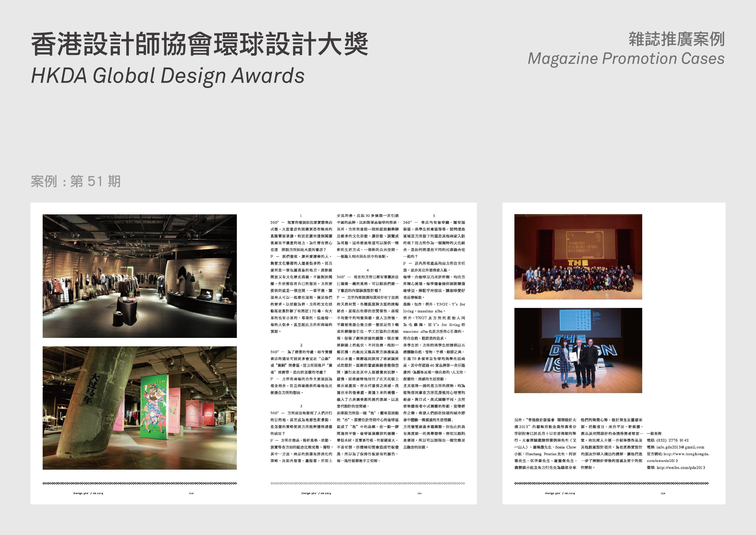Click the phone line '(852) 2776 9142'
This screenshot has width=756, height=535.
pos(672,440)
